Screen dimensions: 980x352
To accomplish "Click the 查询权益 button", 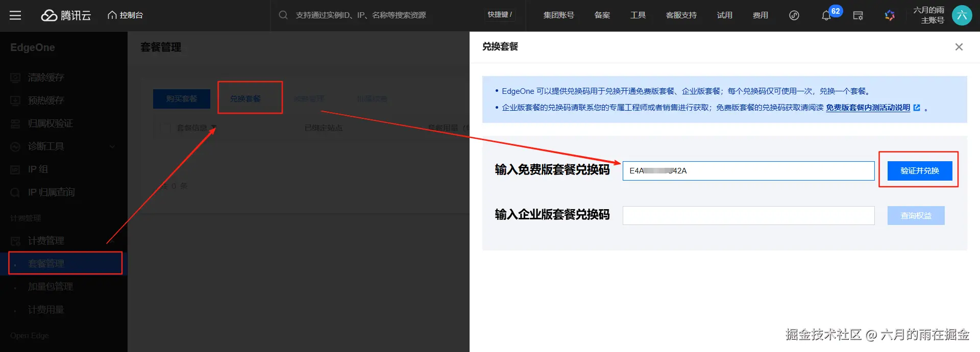I will pyautogui.click(x=916, y=216).
